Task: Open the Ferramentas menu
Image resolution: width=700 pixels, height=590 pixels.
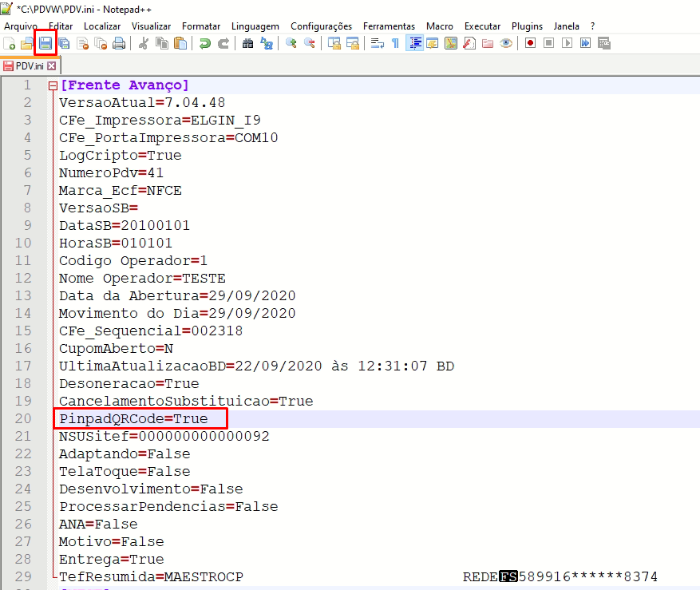Action: tap(389, 26)
